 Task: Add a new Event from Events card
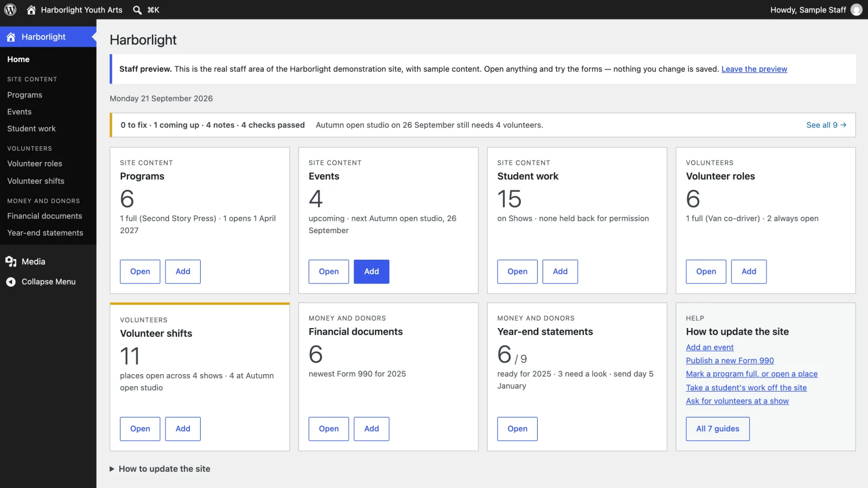pyautogui.click(x=372, y=272)
